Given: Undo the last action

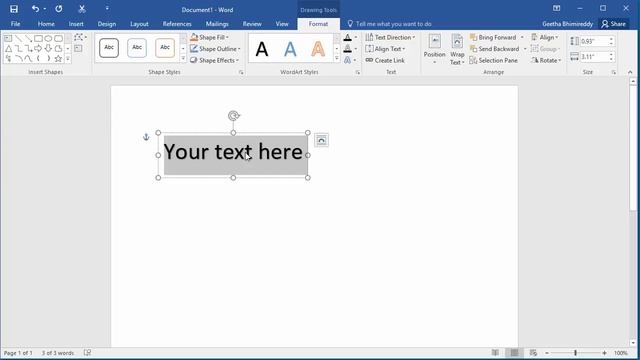Looking at the screenshot, I should 36,9.
